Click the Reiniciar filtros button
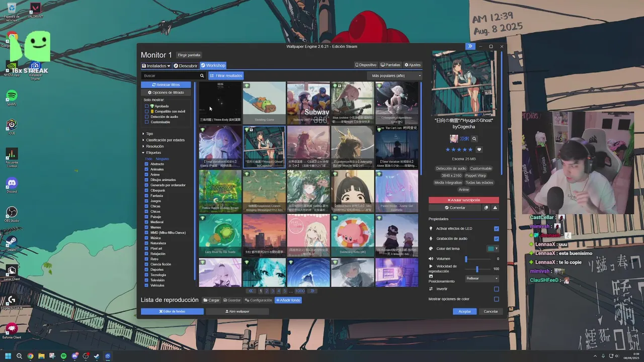Viewport: 644px width, 362px height. point(166,85)
